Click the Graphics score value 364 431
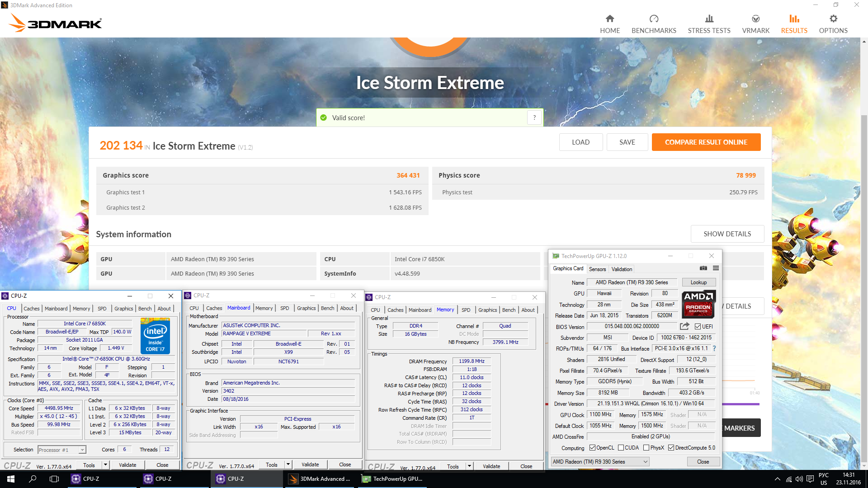This screenshot has width=868, height=488. pos(408,175)
